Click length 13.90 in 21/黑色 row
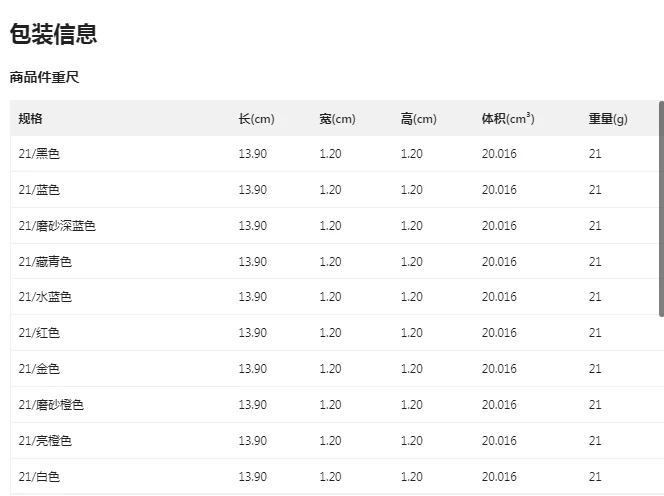This screenshot has height=496, width=664. [253, 154]
